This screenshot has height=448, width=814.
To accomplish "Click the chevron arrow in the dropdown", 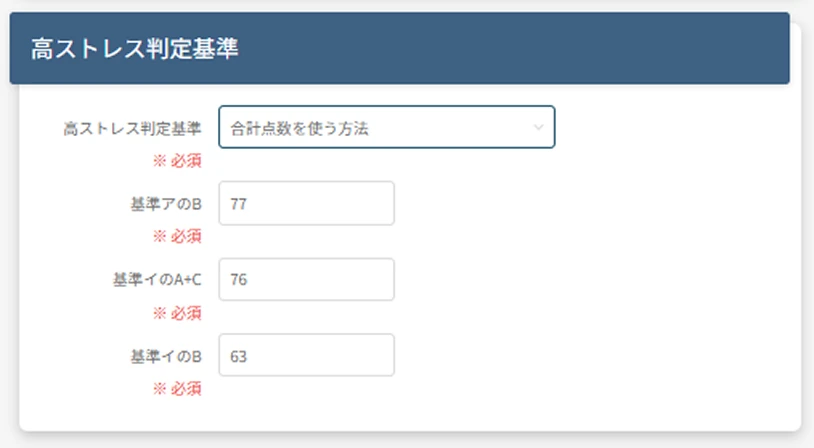I will pos(538,127).
